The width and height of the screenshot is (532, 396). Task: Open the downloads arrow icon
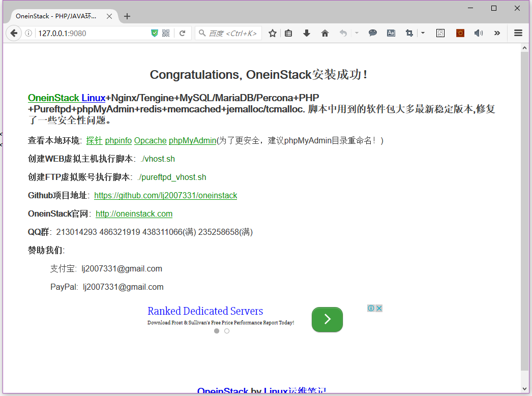(306, 33)
